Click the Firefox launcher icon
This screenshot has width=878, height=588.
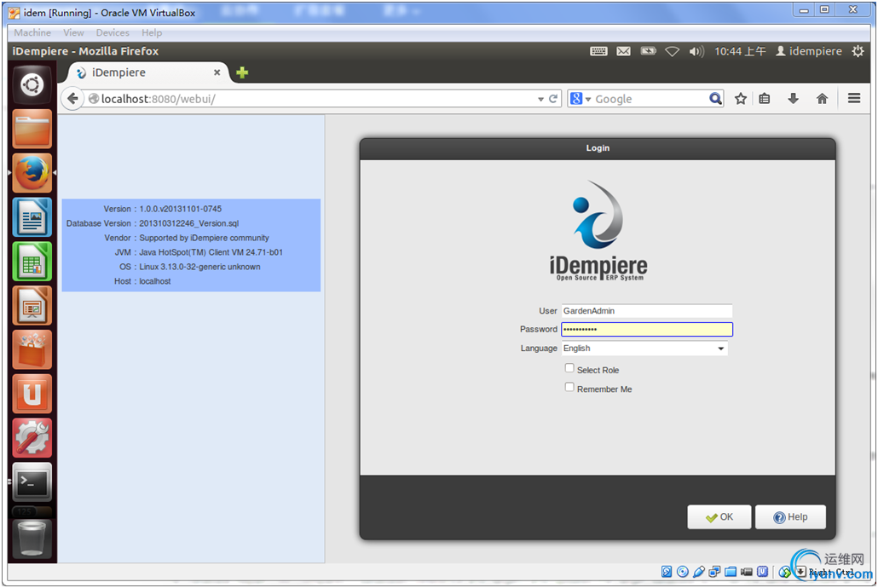(32, 173)
